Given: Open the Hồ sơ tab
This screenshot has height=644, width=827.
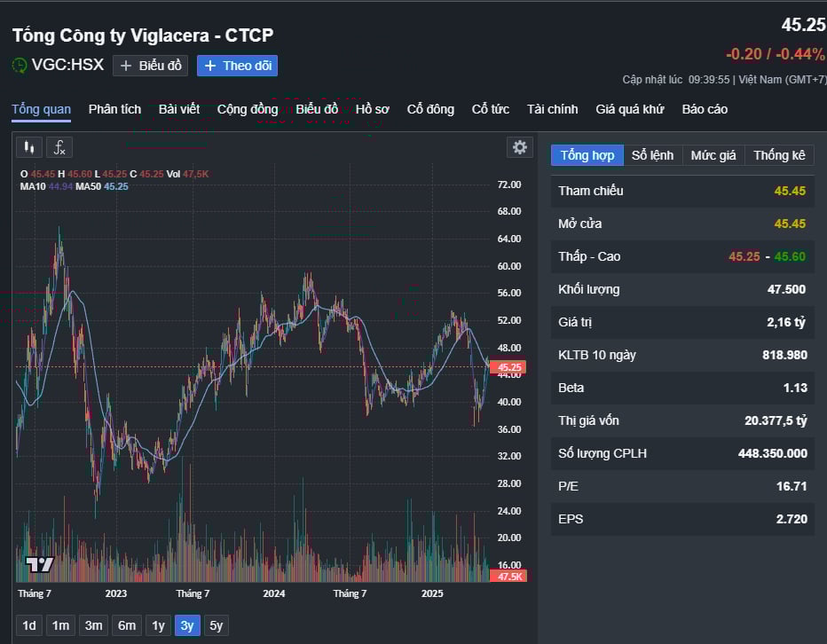Looking at the screenshot, I should [373, 109].
